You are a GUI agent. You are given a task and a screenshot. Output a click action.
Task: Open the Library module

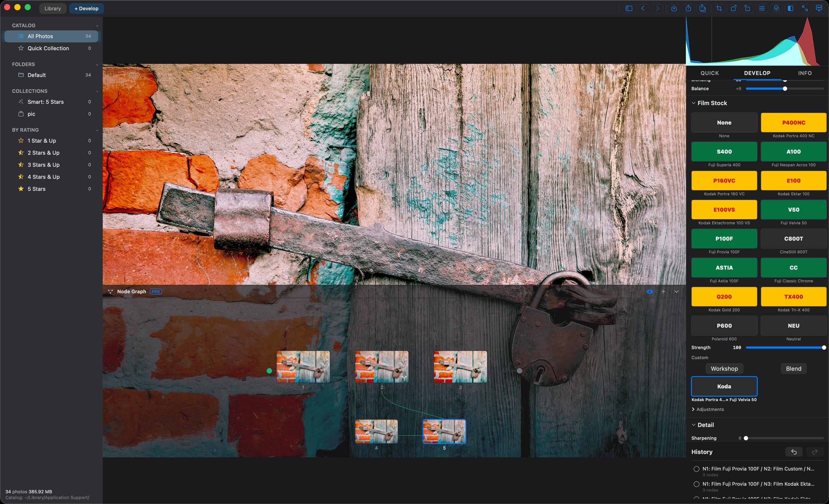coord(52,8)
